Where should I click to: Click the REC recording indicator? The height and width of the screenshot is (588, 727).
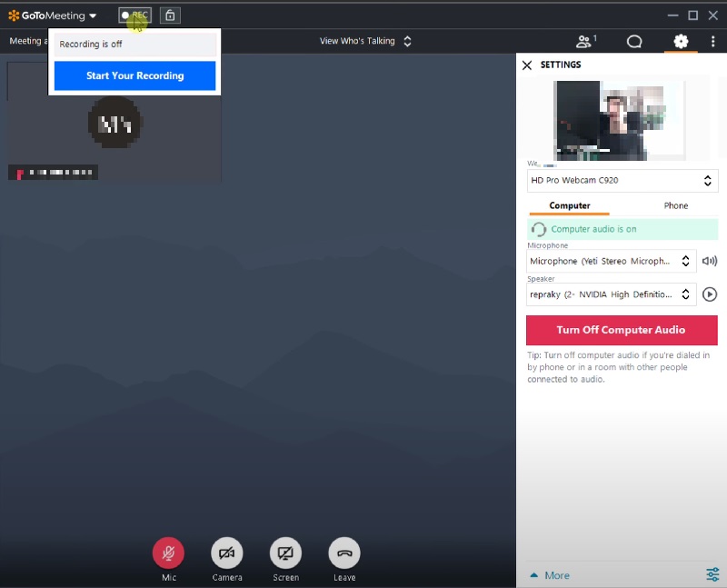click(134, 15)
